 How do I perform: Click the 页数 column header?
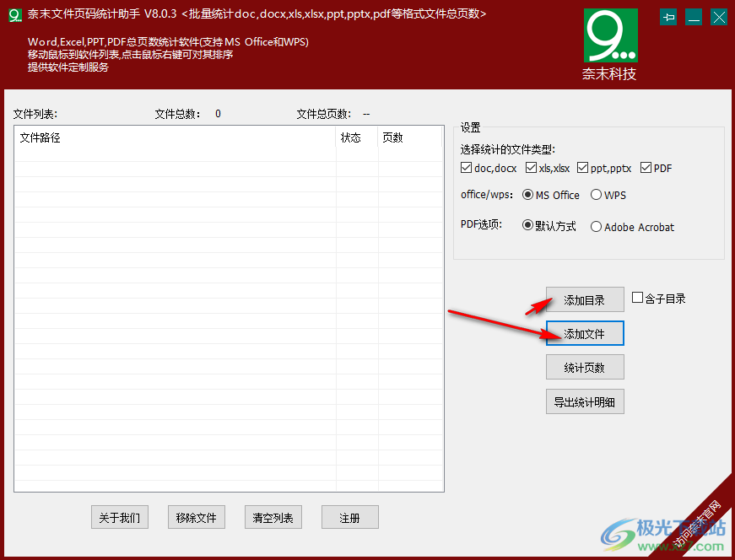(x=409, y=137)
